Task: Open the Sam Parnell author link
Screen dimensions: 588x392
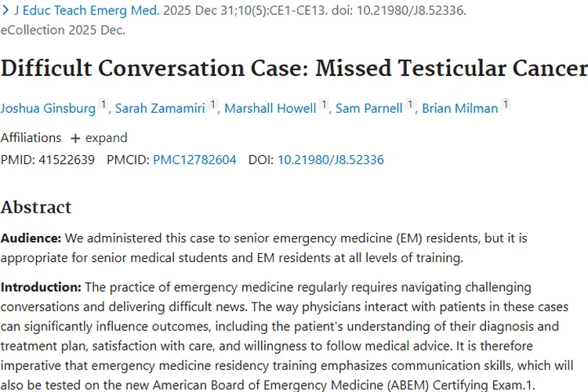Action: (x=370, y=108)
